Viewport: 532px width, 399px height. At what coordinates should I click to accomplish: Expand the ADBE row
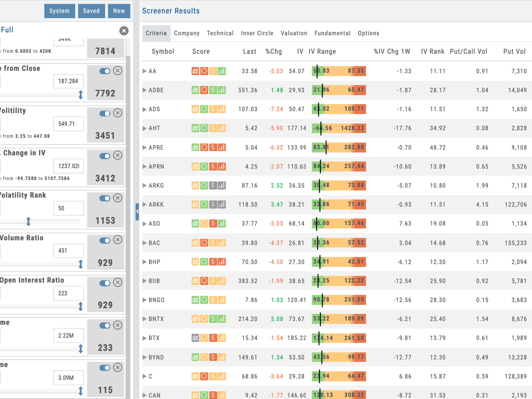pyautogui.click(x=144, y=90)
